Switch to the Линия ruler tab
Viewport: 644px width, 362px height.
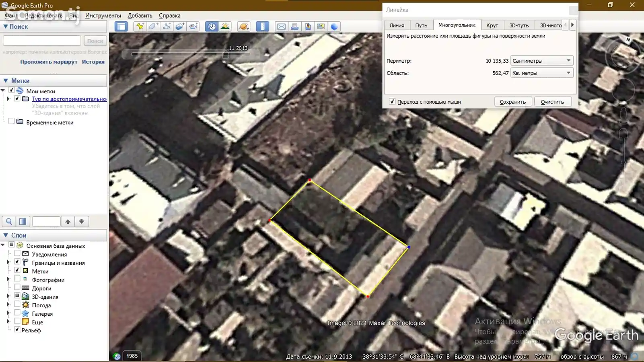tap(397, 25)
